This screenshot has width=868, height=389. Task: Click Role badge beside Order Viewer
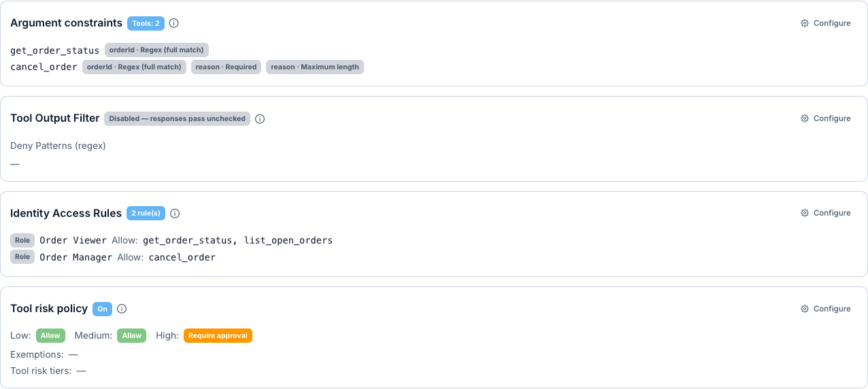[22, 240]
